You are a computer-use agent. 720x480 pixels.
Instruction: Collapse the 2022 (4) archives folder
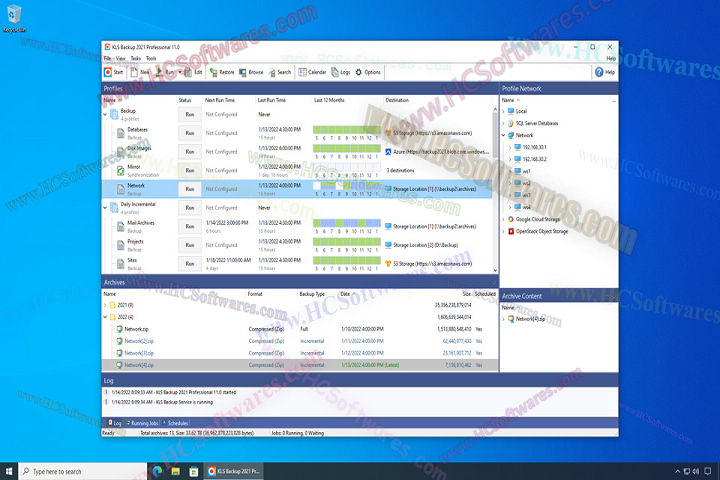tap(105, 317)
